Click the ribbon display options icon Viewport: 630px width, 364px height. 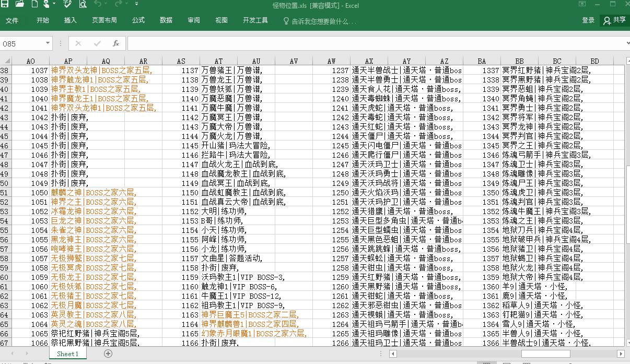click(582, 5)
